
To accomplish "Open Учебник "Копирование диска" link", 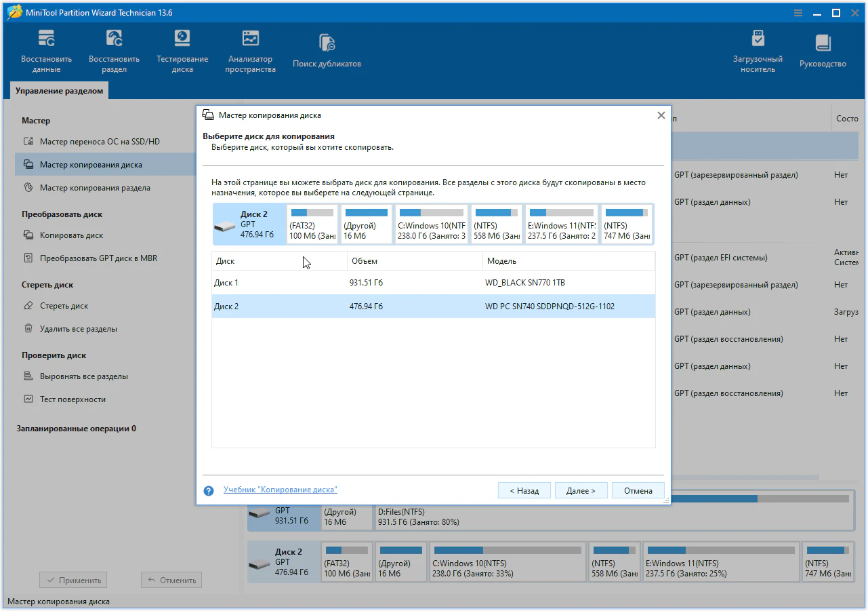I will (280, 490).
